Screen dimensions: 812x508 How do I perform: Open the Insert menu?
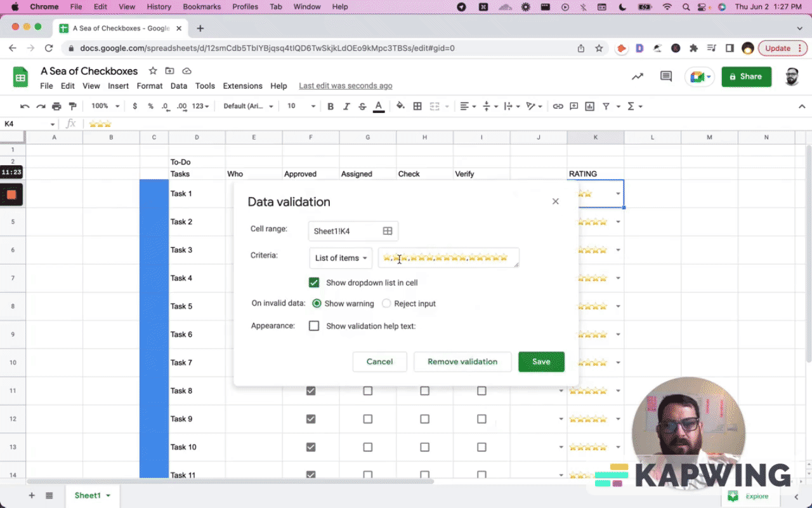tap(118, 86)
